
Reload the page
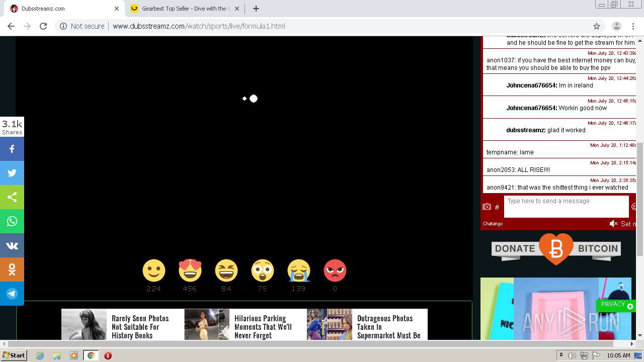[x=43, y=26]
